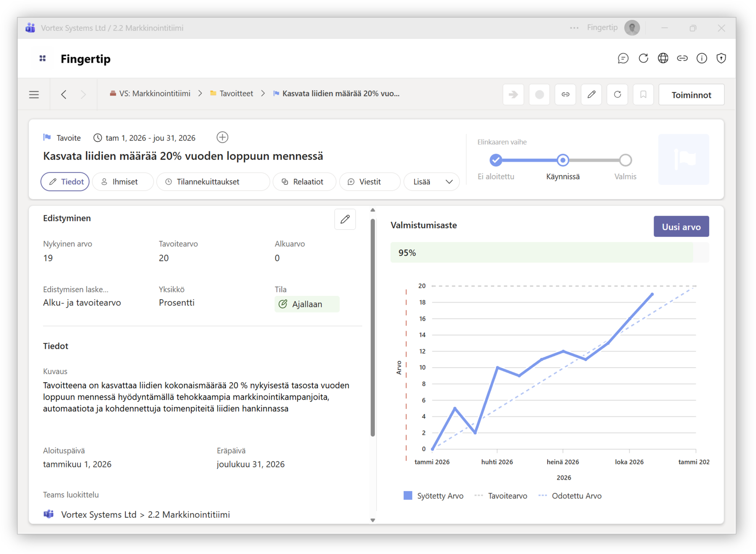Screen dimensions: 756x554
Task: Edit the Edistyminen section with pencil
Action: point(345,219)
